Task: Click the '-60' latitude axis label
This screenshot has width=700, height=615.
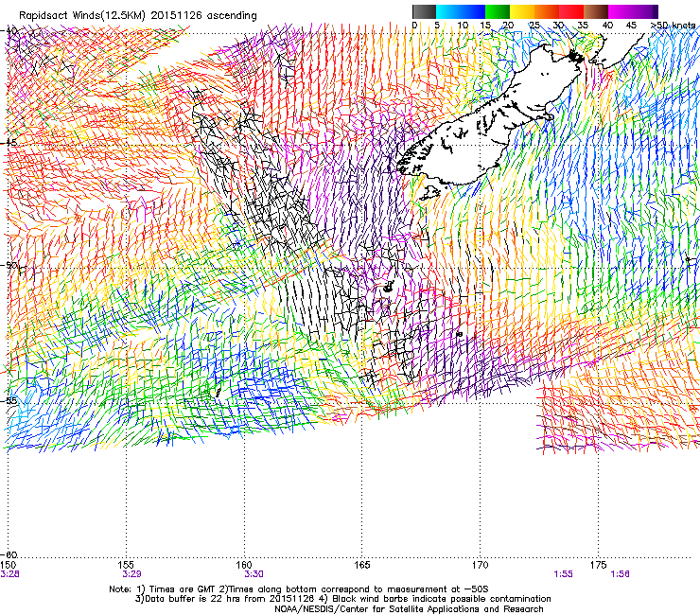Action: (9, 554)
